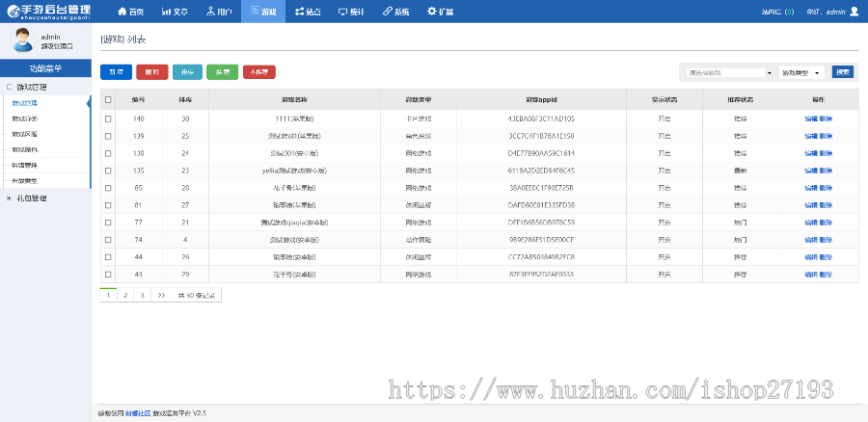Click the red 删除 delete button in toolbar
868x422 pixels.
coord(152,72)
